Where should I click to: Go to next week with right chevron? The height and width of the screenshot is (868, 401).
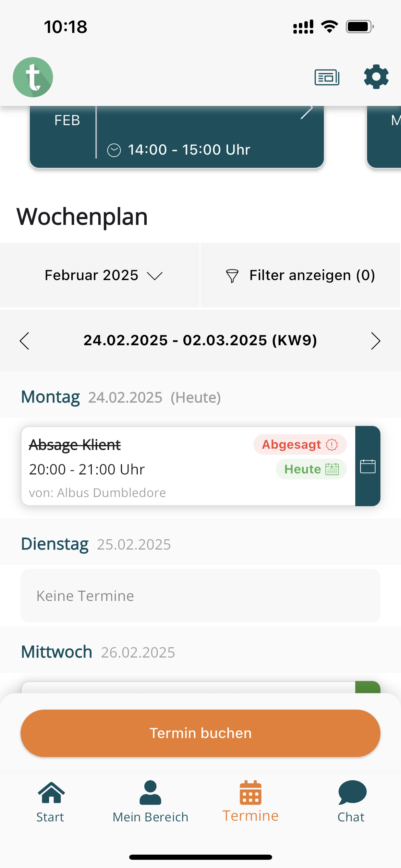coord(376,341)
